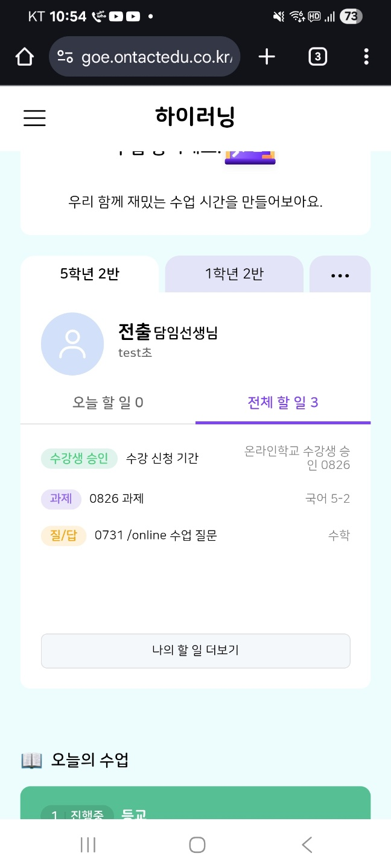The image size is (391, 868).
Task: Tap the site settings icon in address bar
Action: (65, 57)
